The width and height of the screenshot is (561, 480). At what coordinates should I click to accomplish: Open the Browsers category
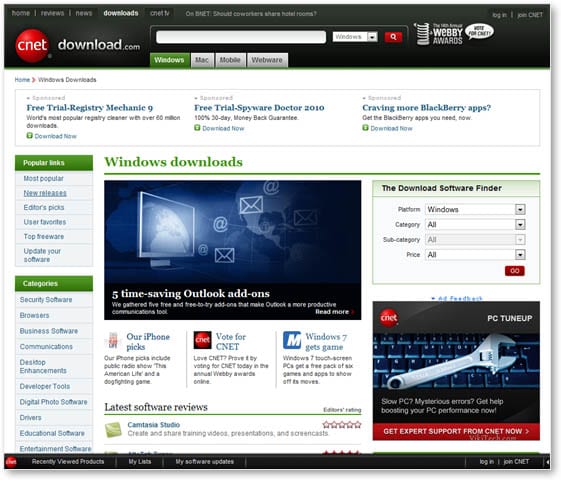pos(34,315)
